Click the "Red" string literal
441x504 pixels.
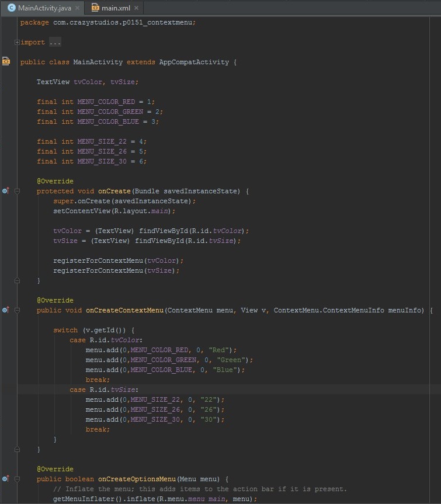218,350
